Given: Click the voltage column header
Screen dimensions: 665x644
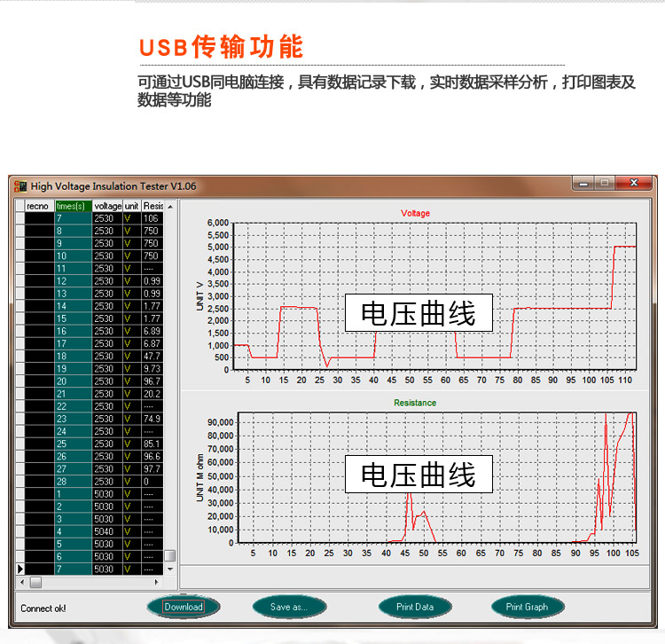Looking at the screenshot, I should coord(107,206).
